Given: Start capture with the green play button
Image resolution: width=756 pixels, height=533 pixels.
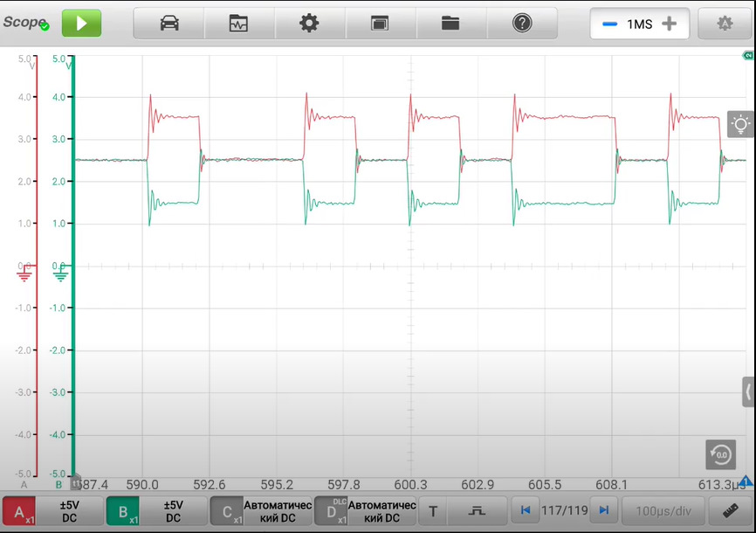Looking at the screenshot, I should [81, 24].
